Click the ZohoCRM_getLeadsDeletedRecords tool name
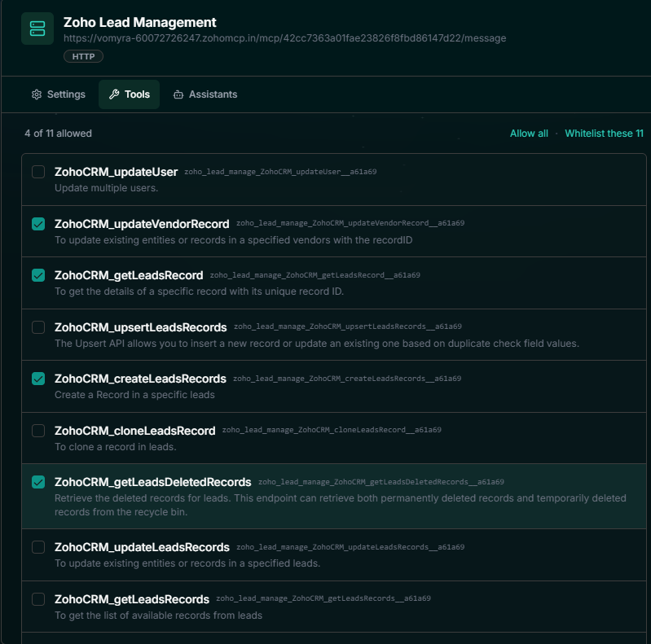This screenshot has height=644, width=651. click(x=153, y=482)
